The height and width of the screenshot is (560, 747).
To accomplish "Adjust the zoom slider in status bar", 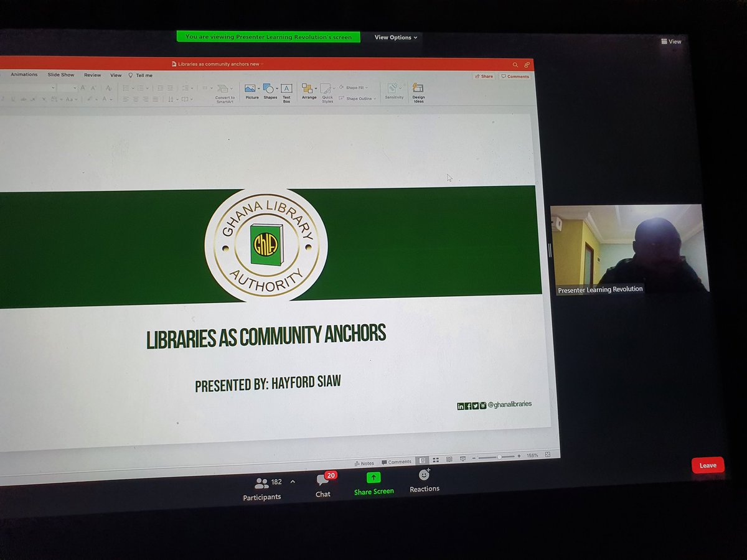I will (496, 457).
